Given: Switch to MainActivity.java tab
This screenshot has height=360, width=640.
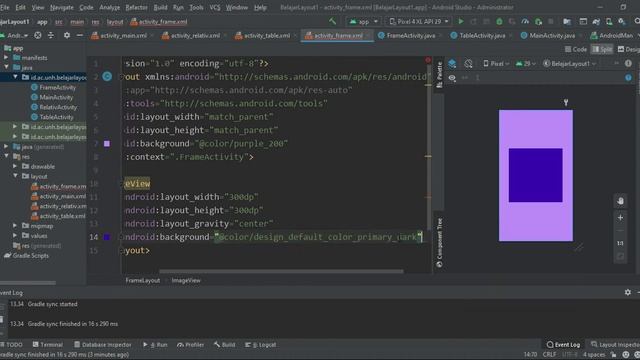Looking at the screenshot, I should 551,36.
